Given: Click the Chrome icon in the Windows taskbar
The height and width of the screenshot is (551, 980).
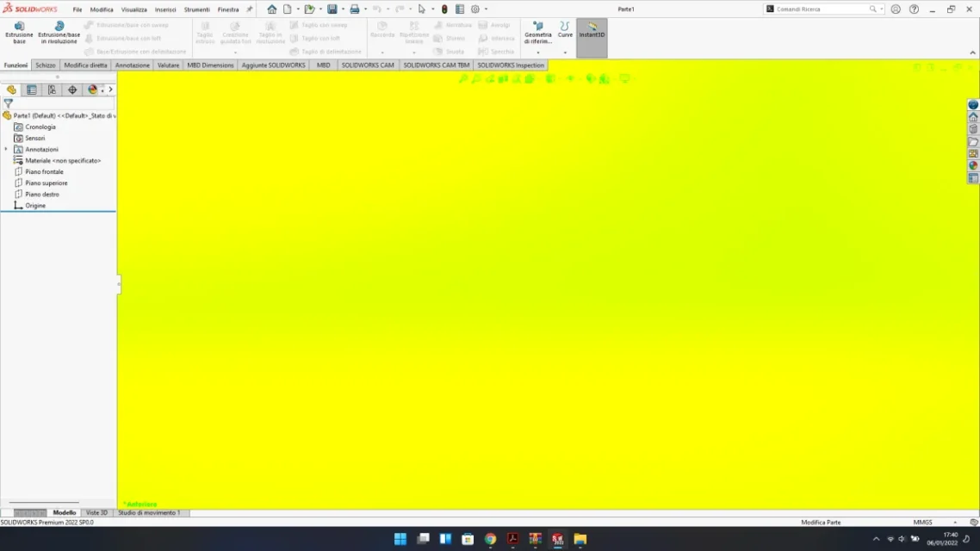Looking at the screenshot, I should coord(490,539).
